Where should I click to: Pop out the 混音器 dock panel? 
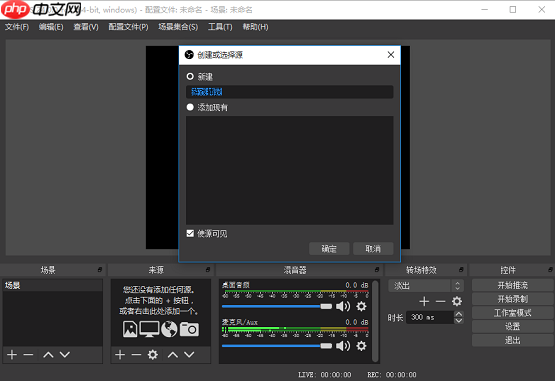pyautogui.click(x=377, y=270)
